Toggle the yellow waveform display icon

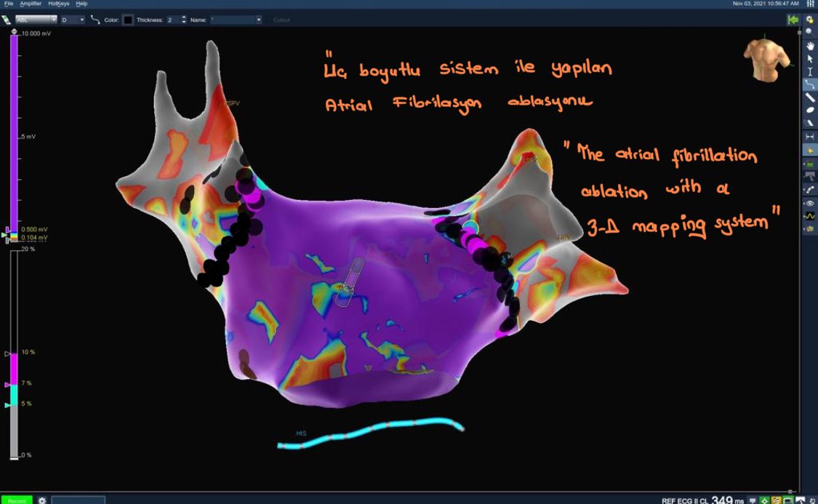coord(810,216)
